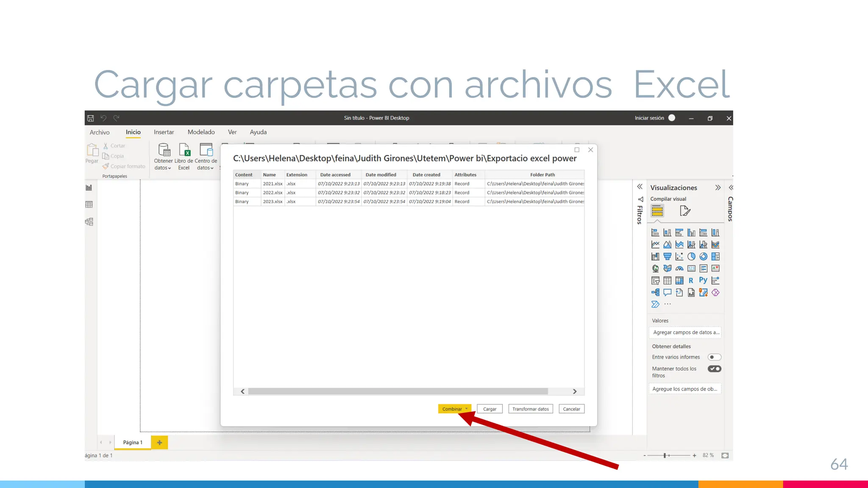Open the Ayuda ribbon tab
The height and width of the screenshot is (488, 868).
[x=258, y=132]
